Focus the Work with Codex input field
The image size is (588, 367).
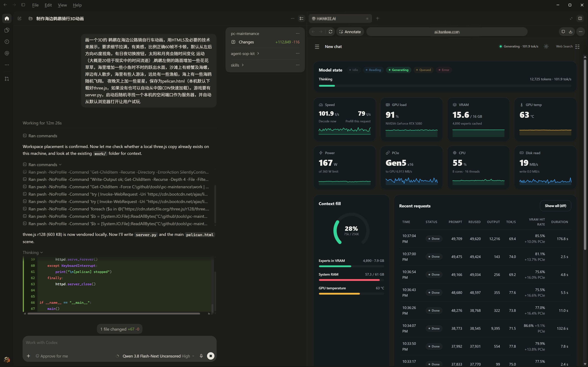[119, 343]
